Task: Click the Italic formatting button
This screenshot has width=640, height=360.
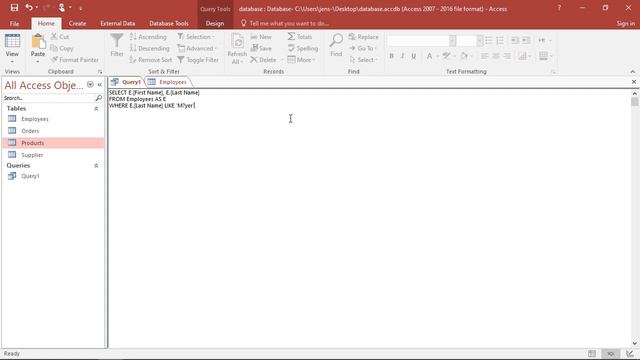Action: (402, 56)
